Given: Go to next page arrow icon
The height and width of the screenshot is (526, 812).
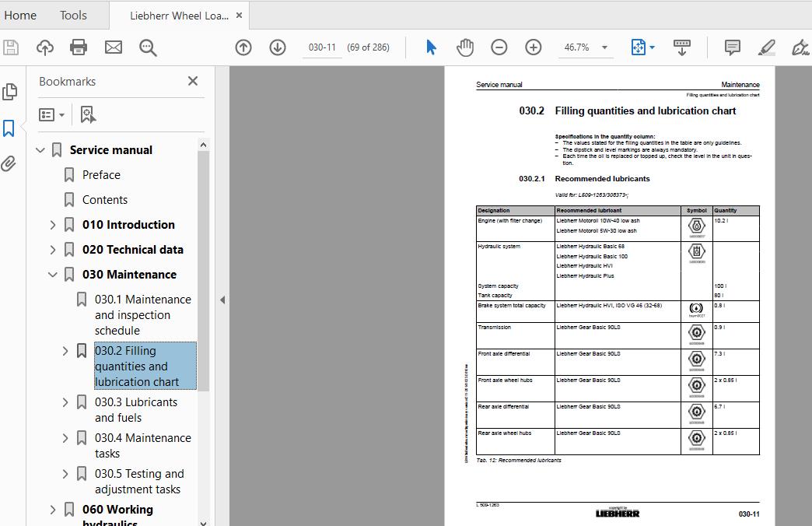Looking at the screenshot, I should click(x=278, y=47).
